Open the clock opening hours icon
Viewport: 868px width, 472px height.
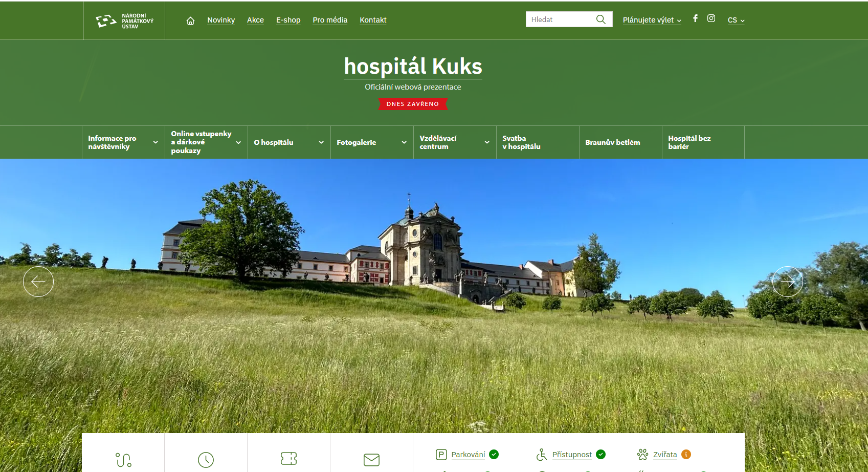point(206,460)
